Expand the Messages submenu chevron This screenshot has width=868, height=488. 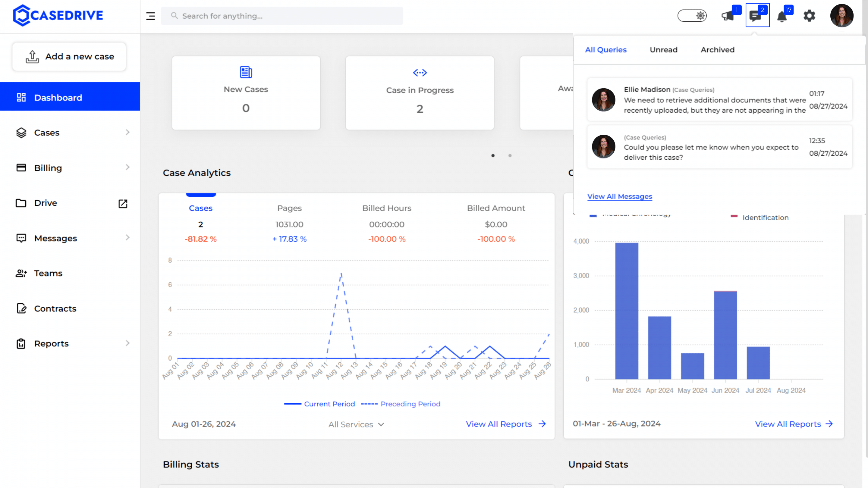[x=128, y=238]
